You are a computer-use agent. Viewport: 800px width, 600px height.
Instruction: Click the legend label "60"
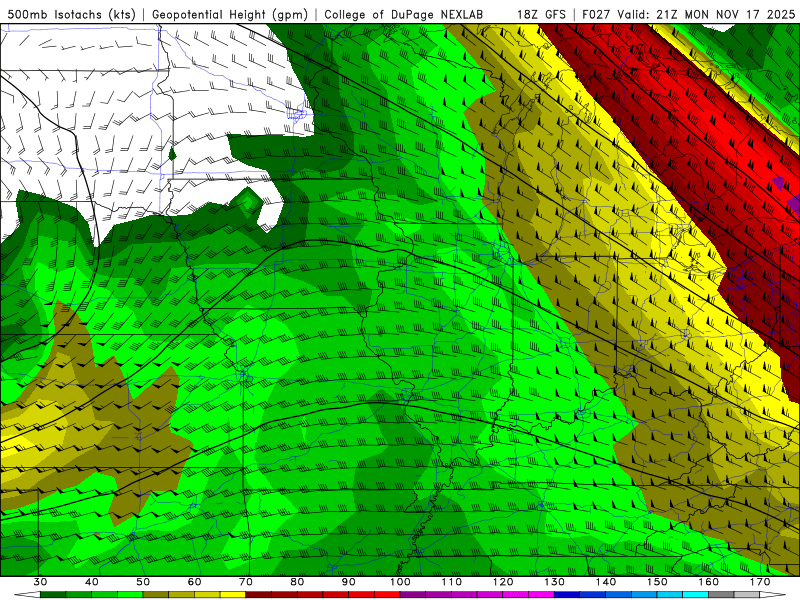click(x=194, y=582)
